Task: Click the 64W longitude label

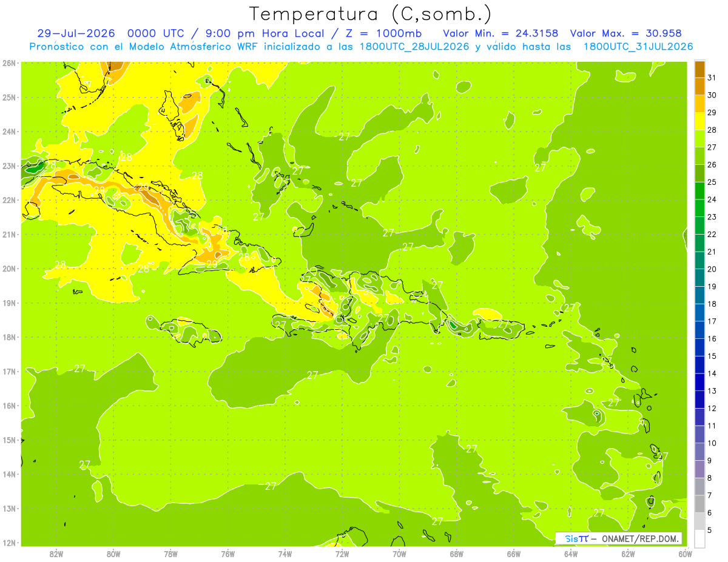Action: point(570,554)
